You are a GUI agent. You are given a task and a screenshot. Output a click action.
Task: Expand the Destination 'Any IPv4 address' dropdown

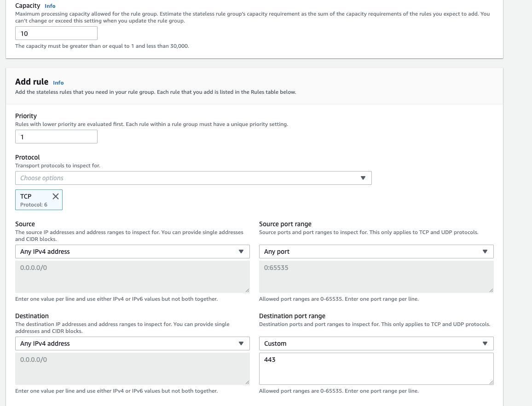[x=132, y=343]
